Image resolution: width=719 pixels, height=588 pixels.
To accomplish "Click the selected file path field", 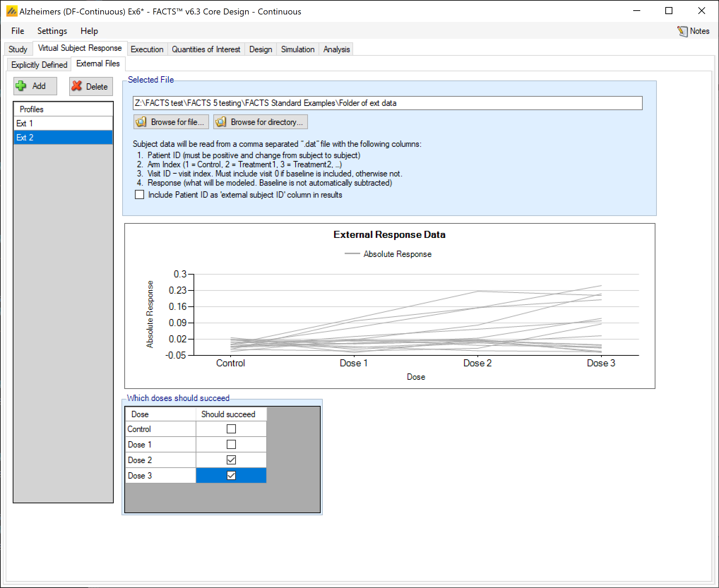I will [x=387, y=103].
